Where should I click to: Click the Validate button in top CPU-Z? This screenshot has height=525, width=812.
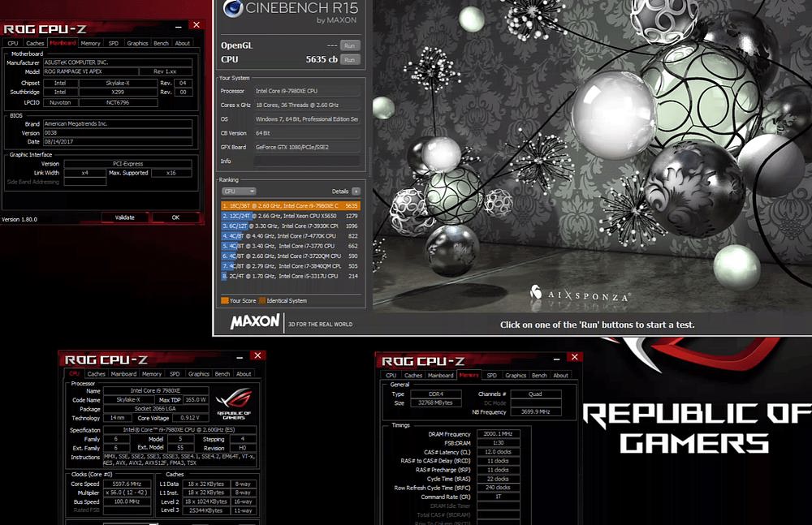pos(125,217)
